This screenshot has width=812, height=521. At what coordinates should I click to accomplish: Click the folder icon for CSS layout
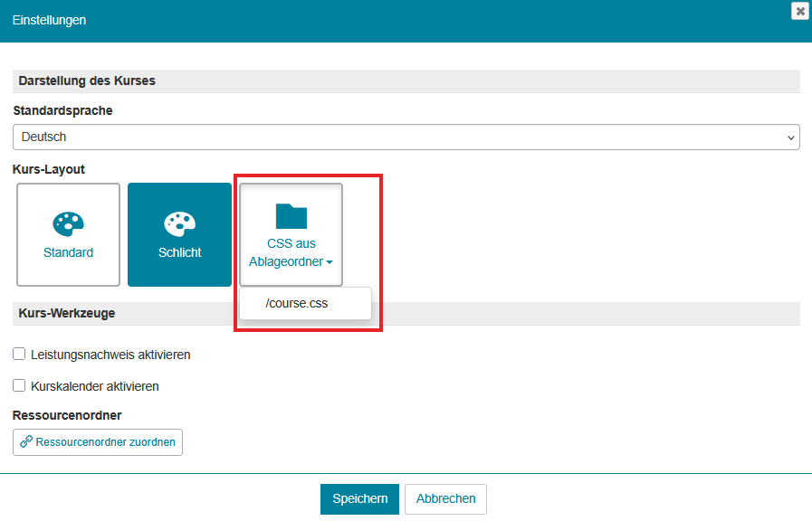tap(291, 215)
